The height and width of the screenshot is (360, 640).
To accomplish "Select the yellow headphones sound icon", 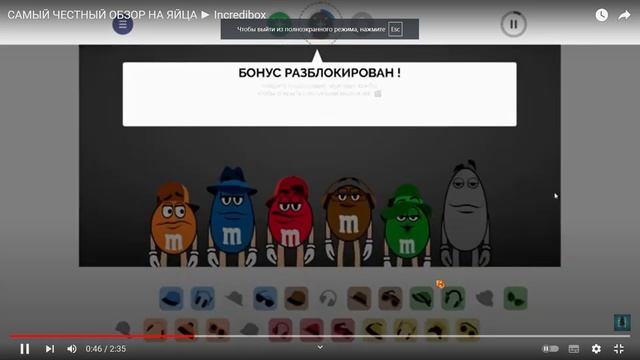I will click(x=406, y=330).
